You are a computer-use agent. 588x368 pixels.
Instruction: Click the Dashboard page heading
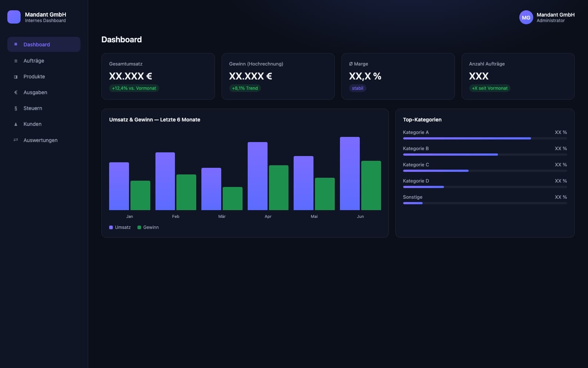click(x=122, y=39)
